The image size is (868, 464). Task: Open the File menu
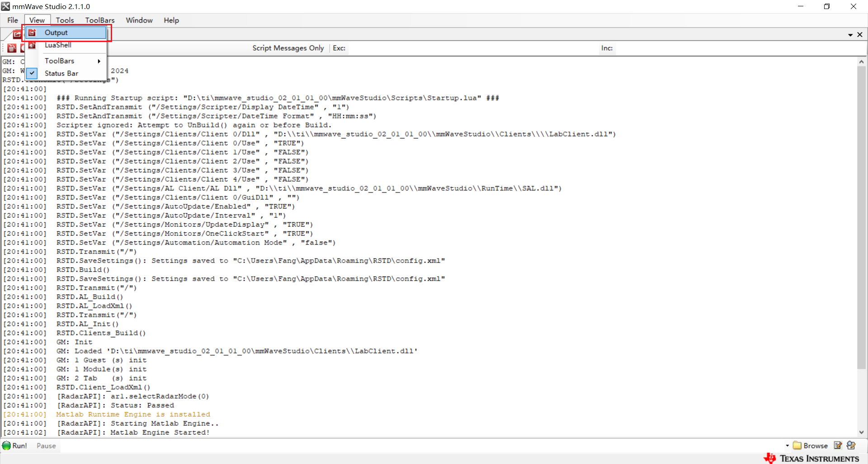point(13,20)
